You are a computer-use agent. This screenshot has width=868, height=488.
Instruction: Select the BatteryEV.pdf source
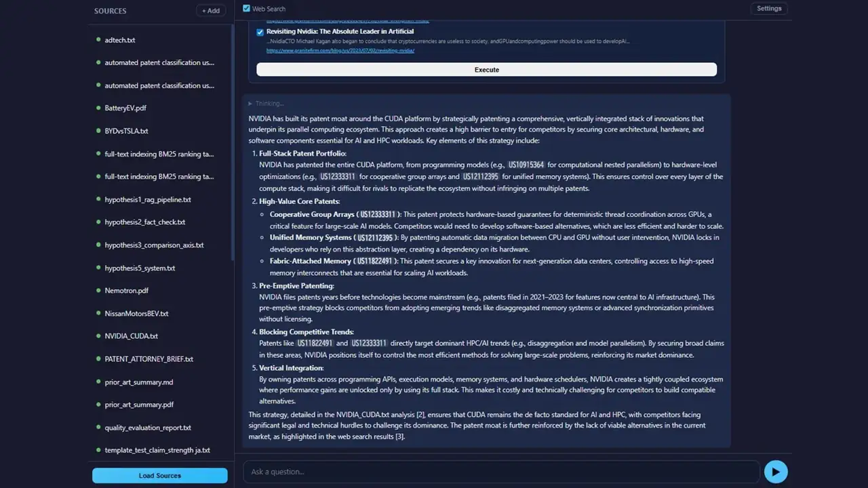[125, 108]
